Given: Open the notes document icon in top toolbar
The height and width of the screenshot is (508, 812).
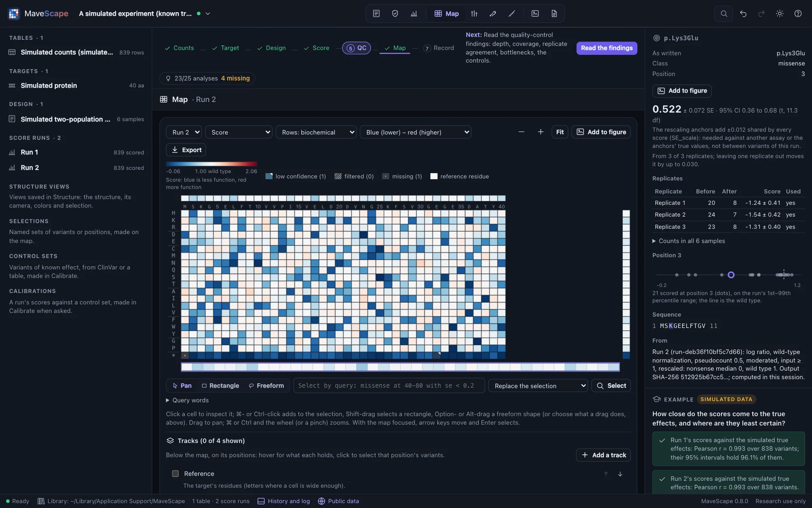Looking at the screenshot, I should point(376,13).
